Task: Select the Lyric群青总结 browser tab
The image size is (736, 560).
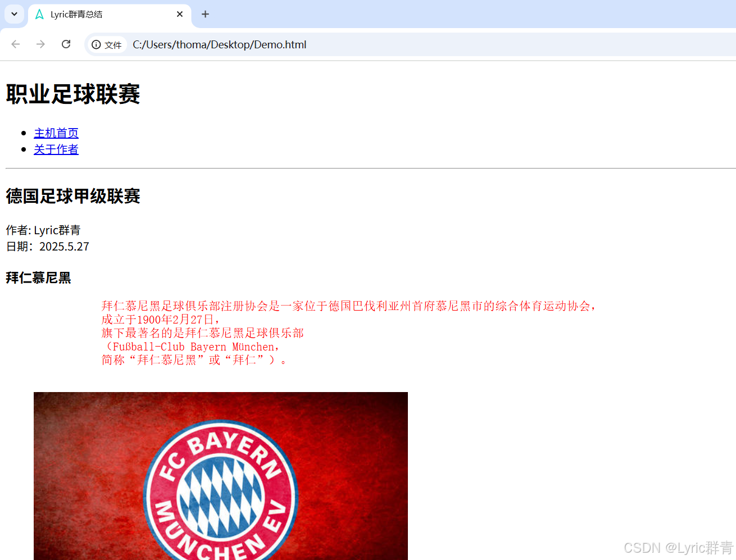Action: pos(110,15)
